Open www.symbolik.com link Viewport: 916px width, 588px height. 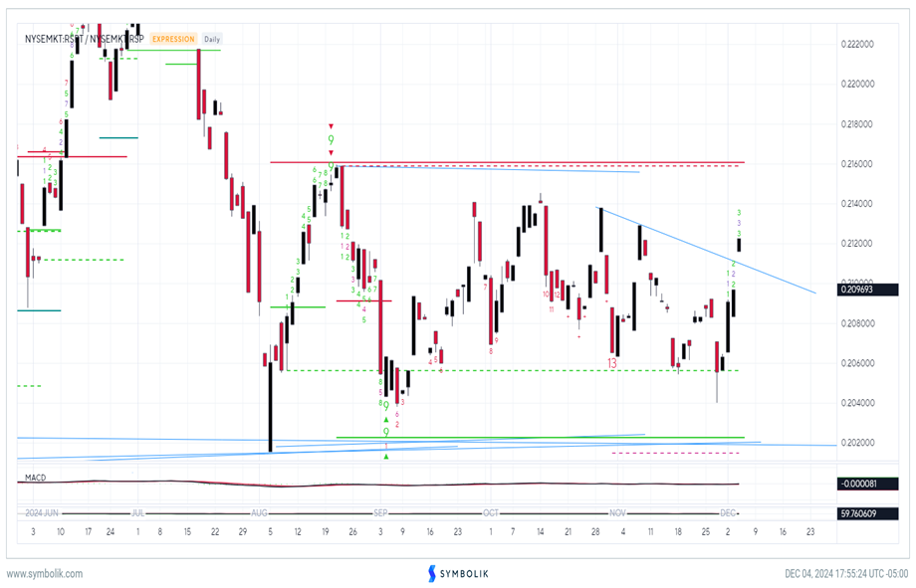point(45,574)
